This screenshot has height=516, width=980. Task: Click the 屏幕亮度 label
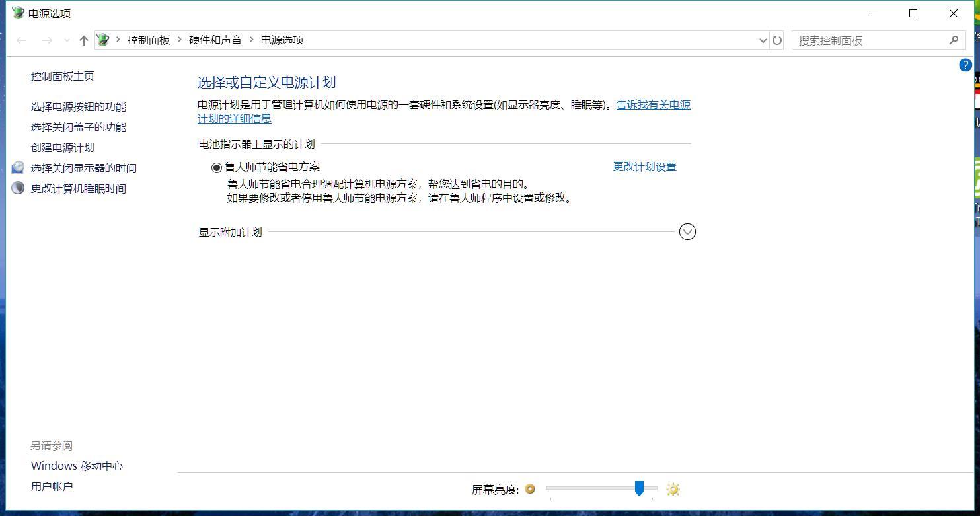pyautogui.click(x=495, y=490)
